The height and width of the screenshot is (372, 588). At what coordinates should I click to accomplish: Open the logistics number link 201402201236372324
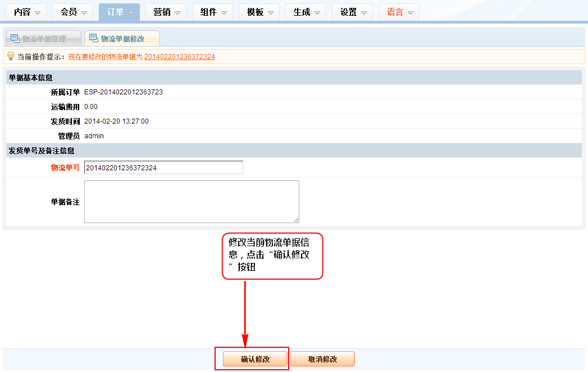tap(180, 57)
